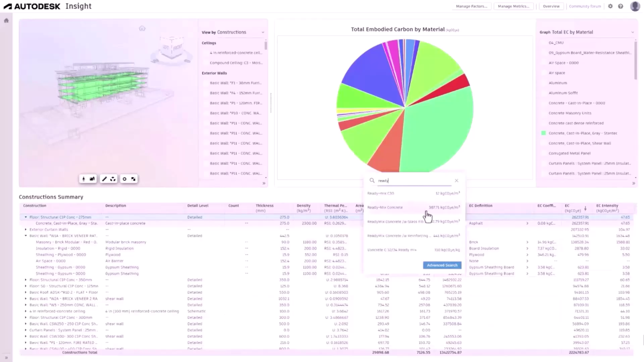Select the first-person walk tool in the viewer

(84, 179)
